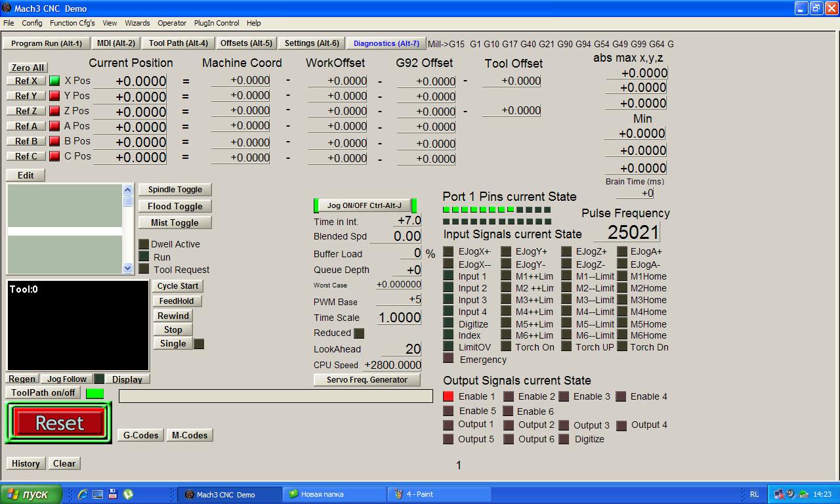Switch to the Program Run (Alt-1) tab
This screenshot has height=504, width=840.
[47, 43]
